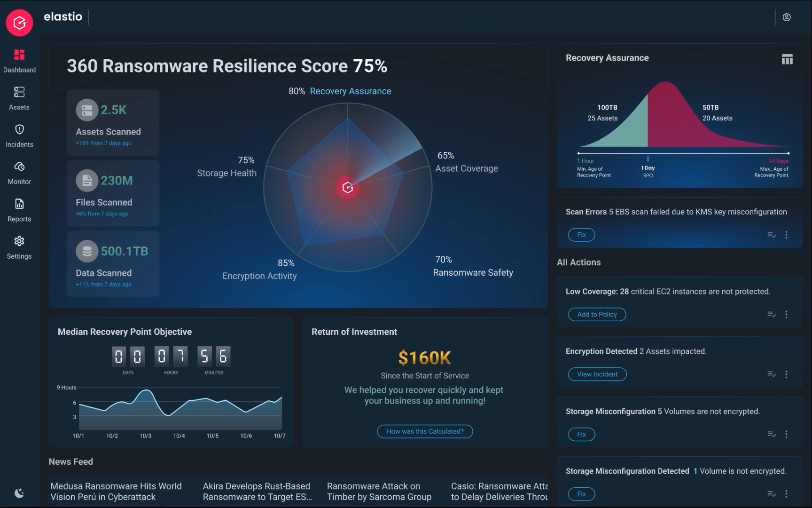The width and height of the screenshot is (812, 508).
Task: Open more options for Scan Errors card
Action: 786,235
